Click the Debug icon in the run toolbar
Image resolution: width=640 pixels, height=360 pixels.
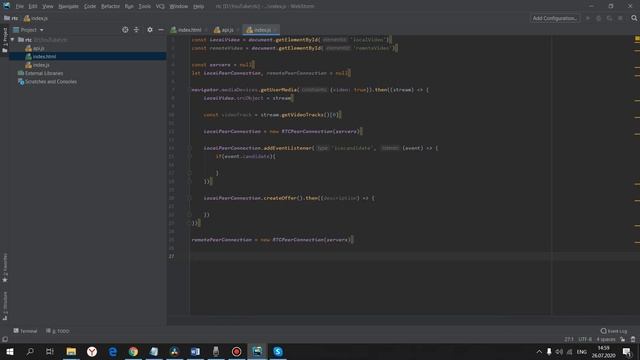click(599, 18)
